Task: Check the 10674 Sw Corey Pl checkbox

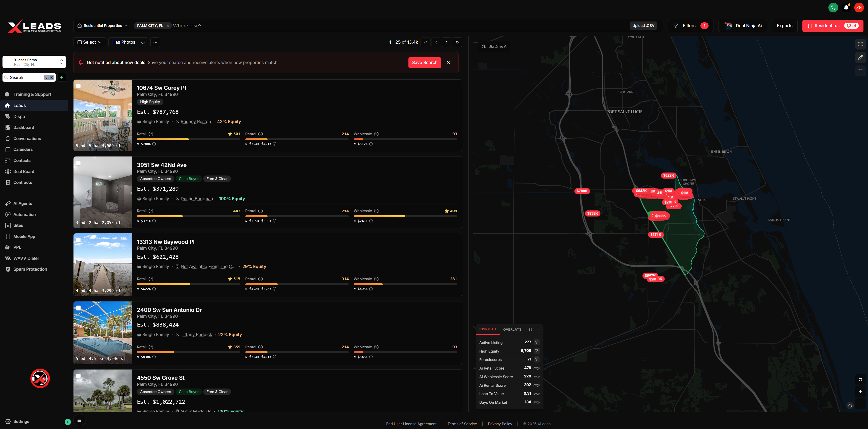Action: (78, 86)
